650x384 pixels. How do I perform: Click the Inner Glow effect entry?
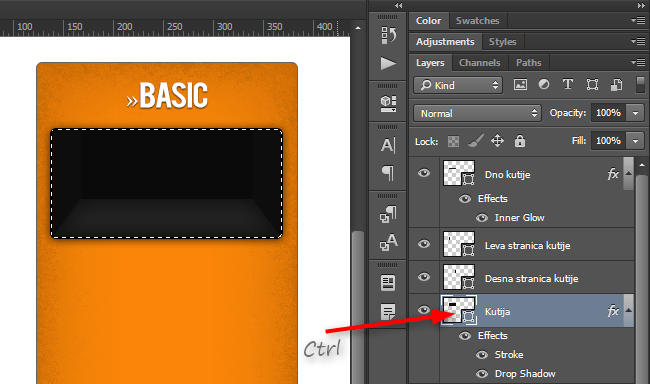519,218
